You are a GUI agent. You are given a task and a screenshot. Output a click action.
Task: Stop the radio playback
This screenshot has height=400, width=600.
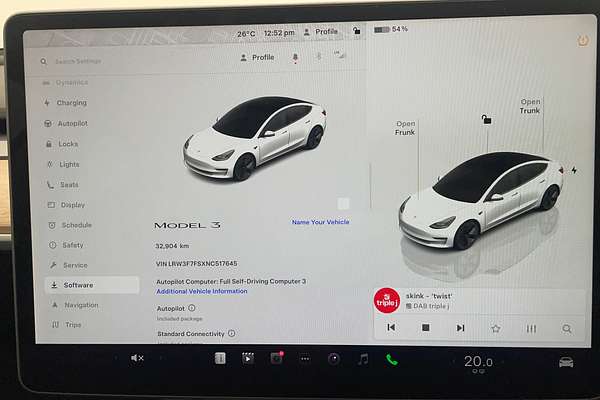[426, 328]
